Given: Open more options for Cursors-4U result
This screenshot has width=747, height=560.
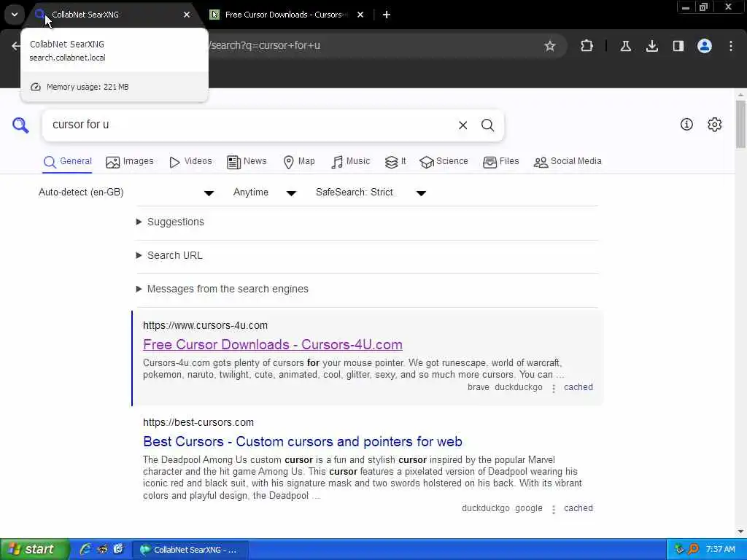Looking at the screenshot, I should coord(553,388).
